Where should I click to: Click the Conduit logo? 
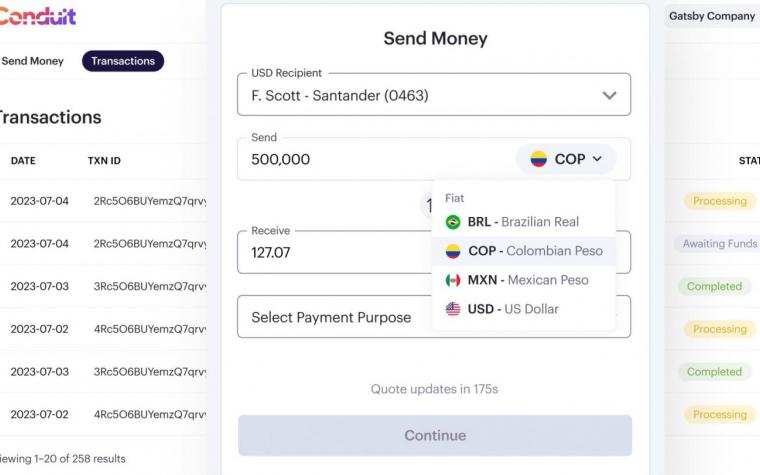37,16
